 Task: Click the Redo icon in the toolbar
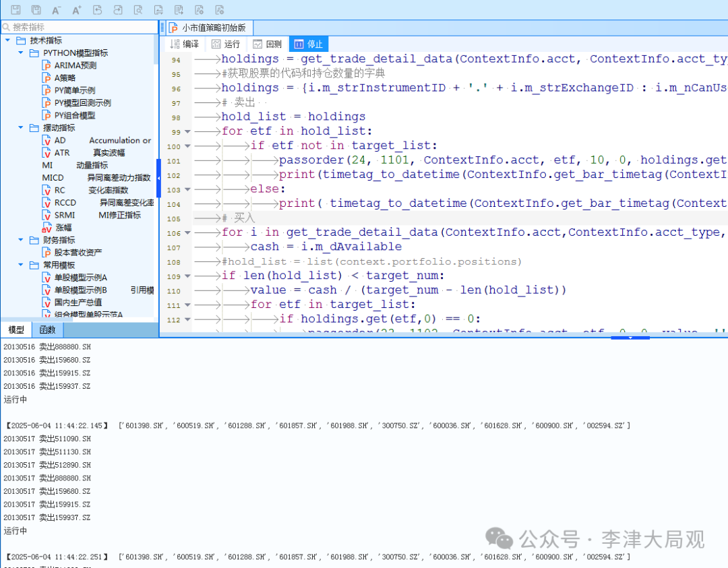point(118,9)
